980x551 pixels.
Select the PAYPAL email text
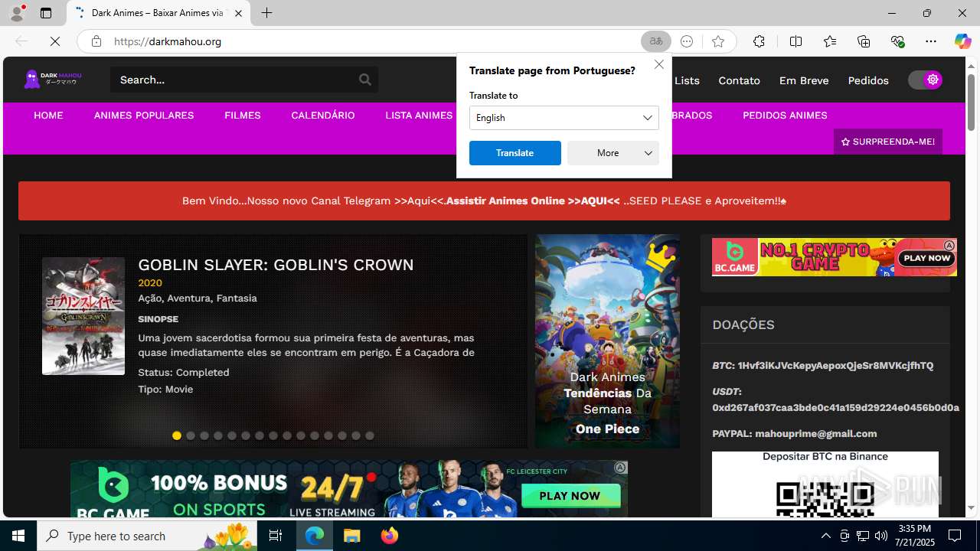pos(816,434)
